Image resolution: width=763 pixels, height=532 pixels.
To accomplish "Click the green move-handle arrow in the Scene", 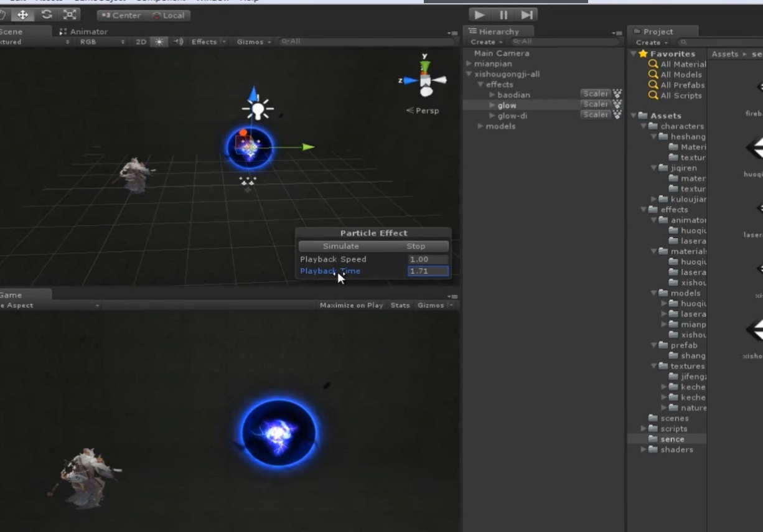I will click(x=308, y=147).
